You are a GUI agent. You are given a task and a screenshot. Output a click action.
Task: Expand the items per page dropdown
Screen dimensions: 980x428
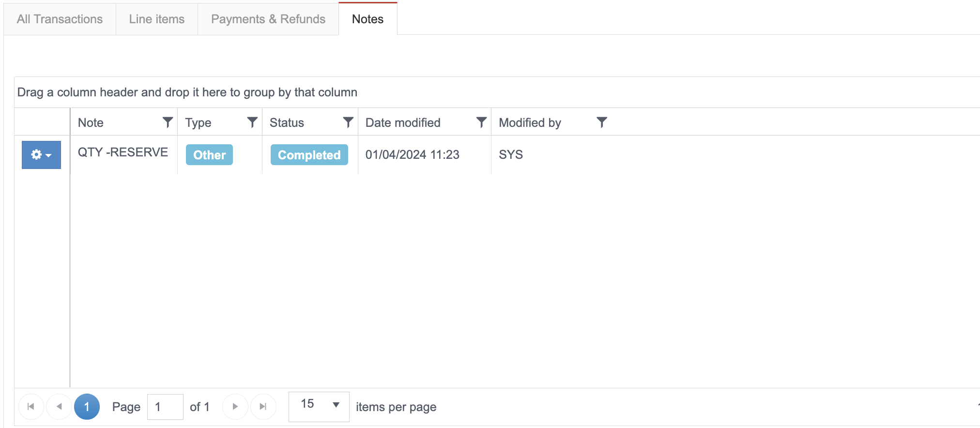[x=336, y=405]
